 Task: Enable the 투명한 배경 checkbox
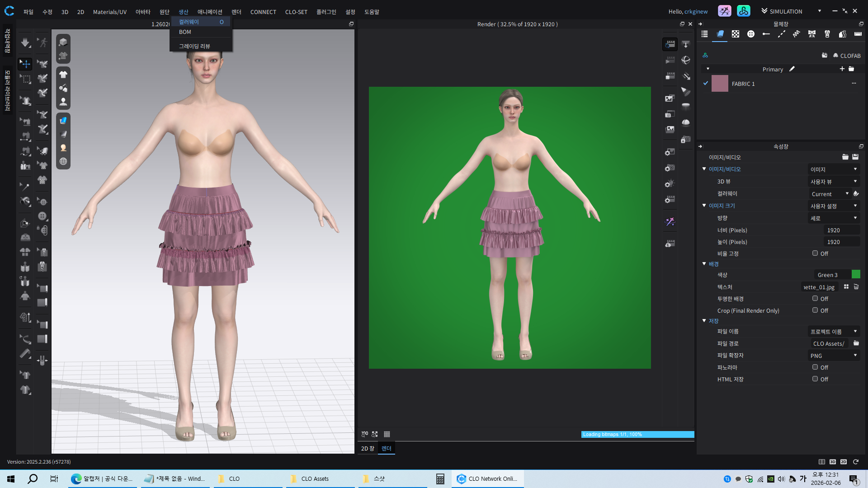pyautogui.click(x=815, y=299)
